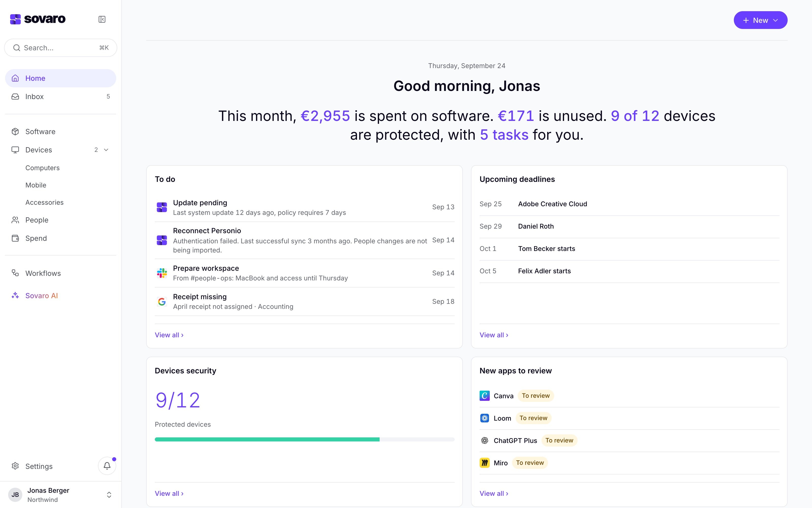Click the 9 of 12 devices link
The image size is (812, 508).
click(635, 116)
